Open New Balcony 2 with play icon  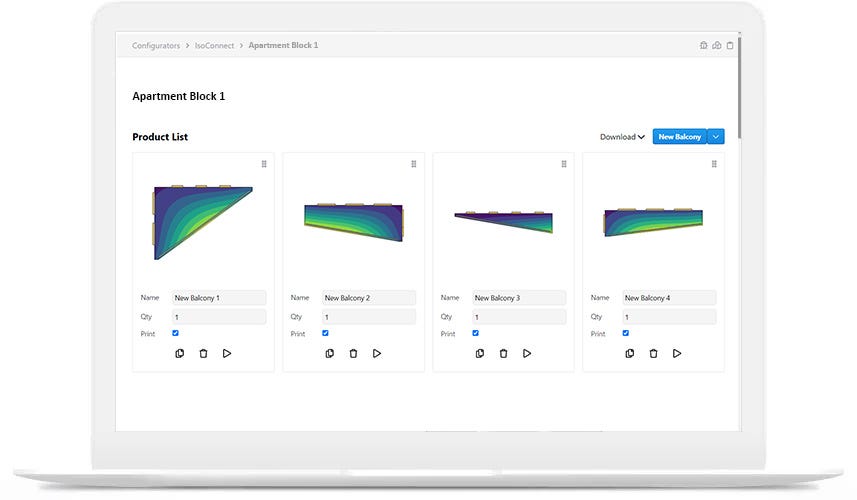pyautogui.click(x=377, y=354)
